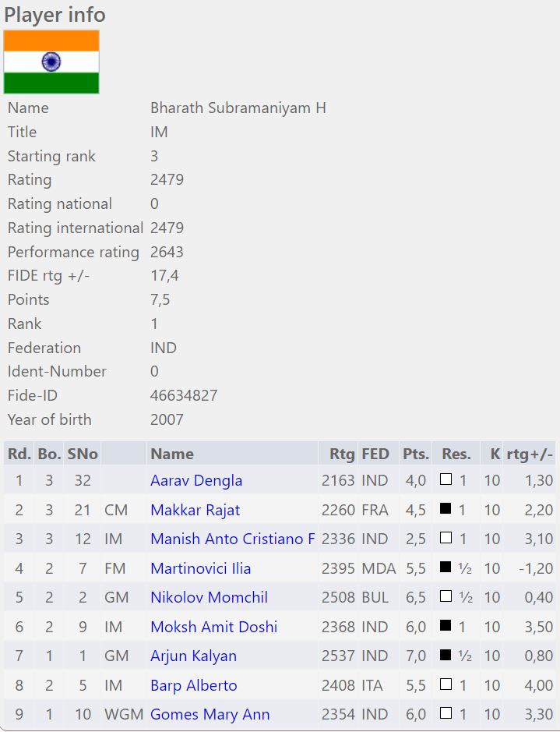Open Martinovici Ilia's profile link
Viewport: 560px width, 732px height.
[200, 569]
